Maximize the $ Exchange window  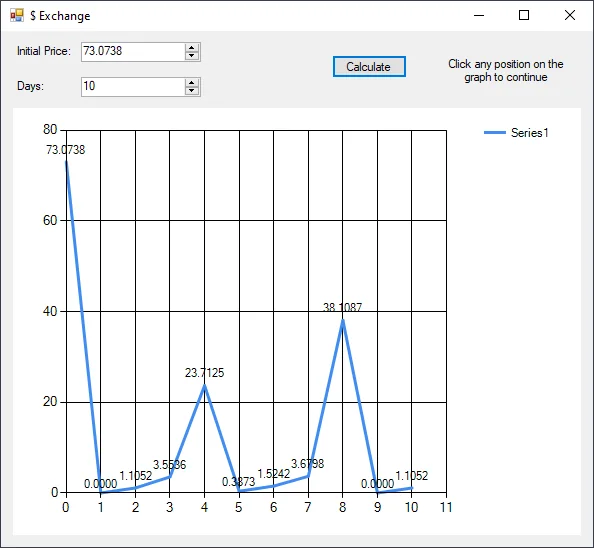tap(524, 16)
